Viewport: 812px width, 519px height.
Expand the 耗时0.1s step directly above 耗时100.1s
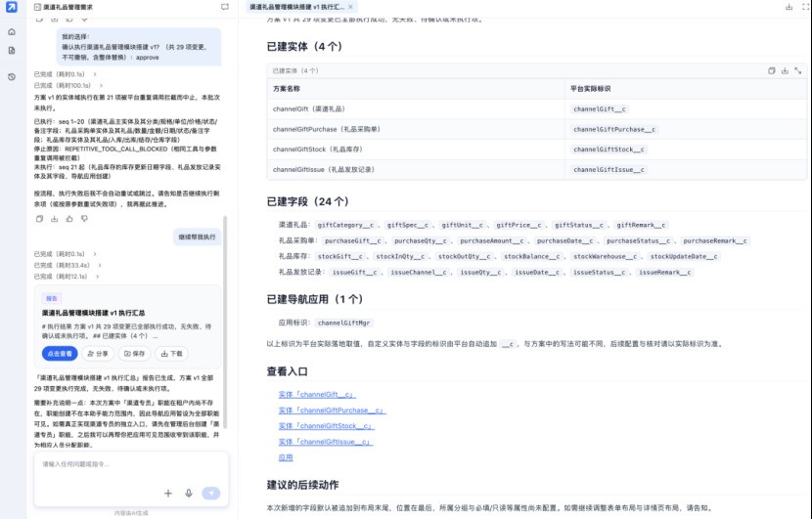click(x=66, y=74)
